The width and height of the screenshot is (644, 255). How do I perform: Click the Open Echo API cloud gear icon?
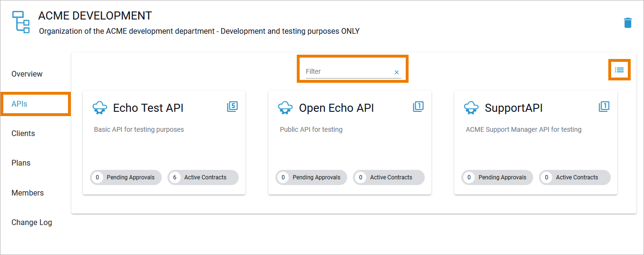pyautogui.click(x=285, y=108)
